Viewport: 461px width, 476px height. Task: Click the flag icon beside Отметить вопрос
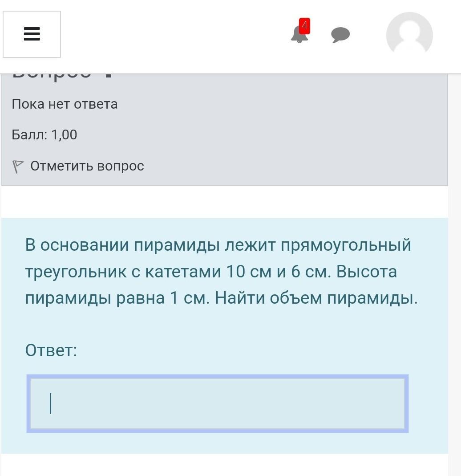point(18,167)
